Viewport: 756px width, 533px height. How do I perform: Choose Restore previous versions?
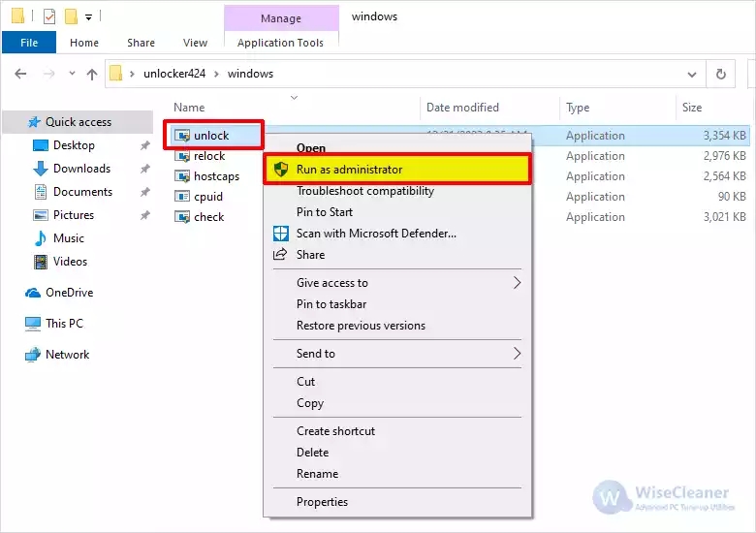coord(397,326)
